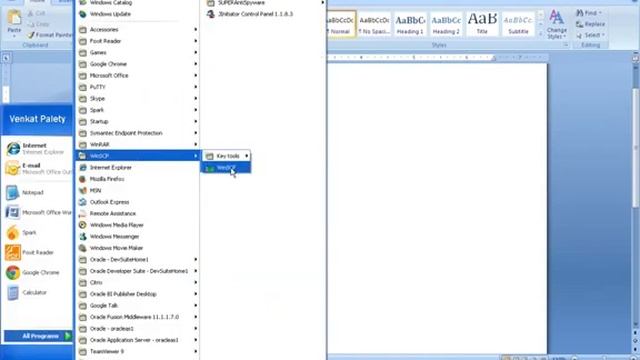Apply Normal style in Word styles gallery
Image resolution: width=640 pixels, height=360 pixels.
pos(341,24)
